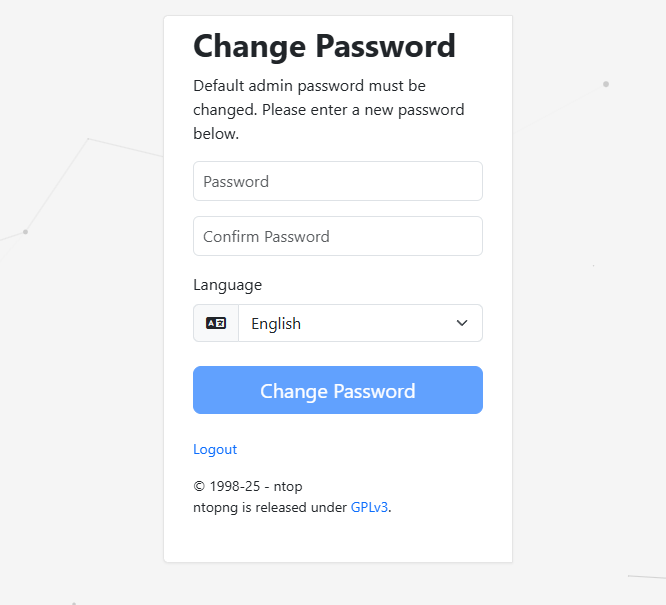Click the default admin password notice text
666x605 pixels.
tap(328, 109)
